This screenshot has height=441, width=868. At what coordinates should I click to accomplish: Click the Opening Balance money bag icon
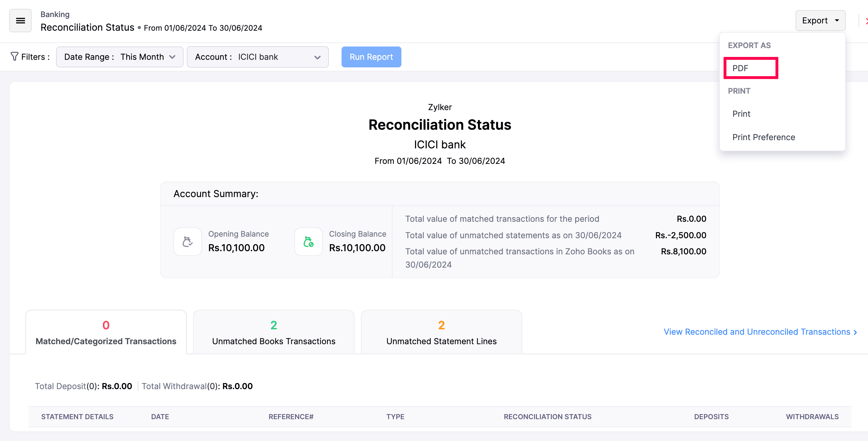pos(188,242)
